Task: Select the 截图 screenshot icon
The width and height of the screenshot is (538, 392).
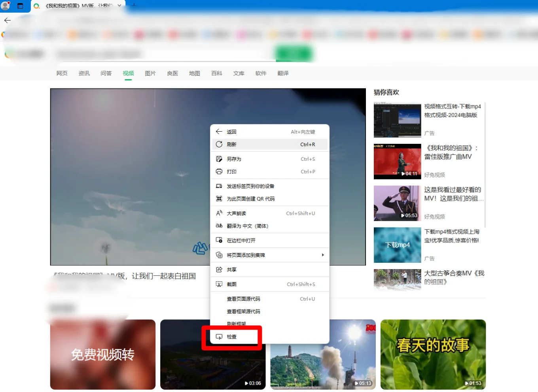Action: click(x=219, y=284)
